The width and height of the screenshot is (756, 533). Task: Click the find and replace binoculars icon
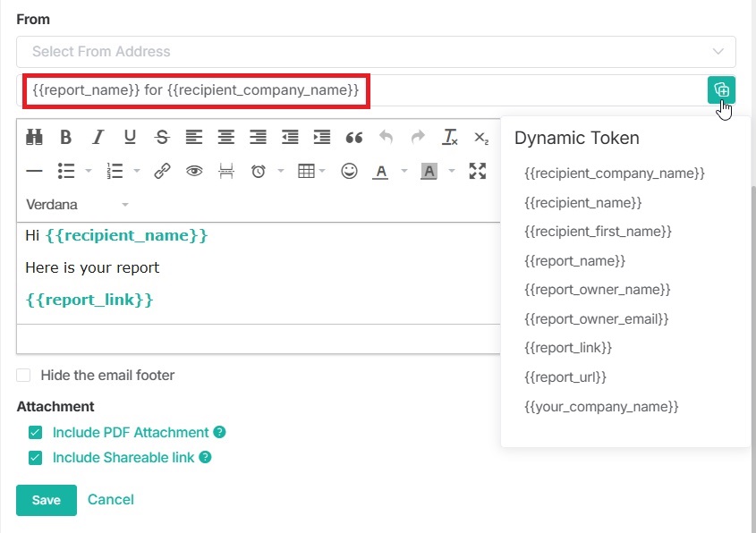34,137
